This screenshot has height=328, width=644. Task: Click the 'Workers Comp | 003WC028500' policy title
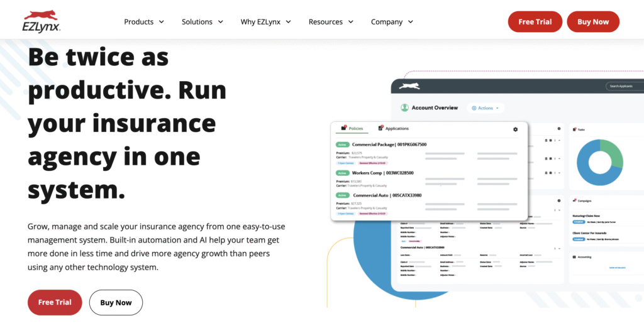[383, 173]
